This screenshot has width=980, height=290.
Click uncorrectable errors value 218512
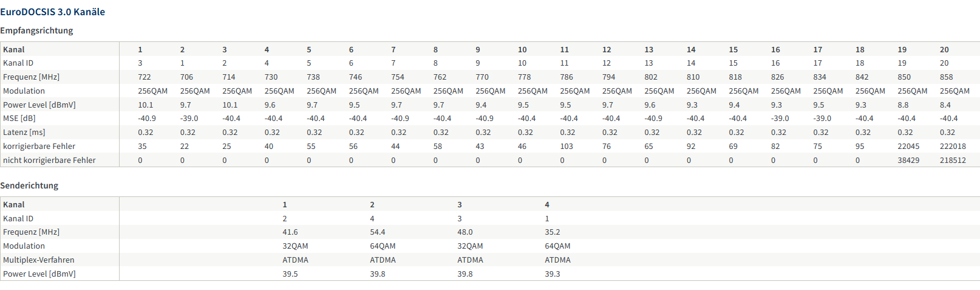[x=953, y=161]
